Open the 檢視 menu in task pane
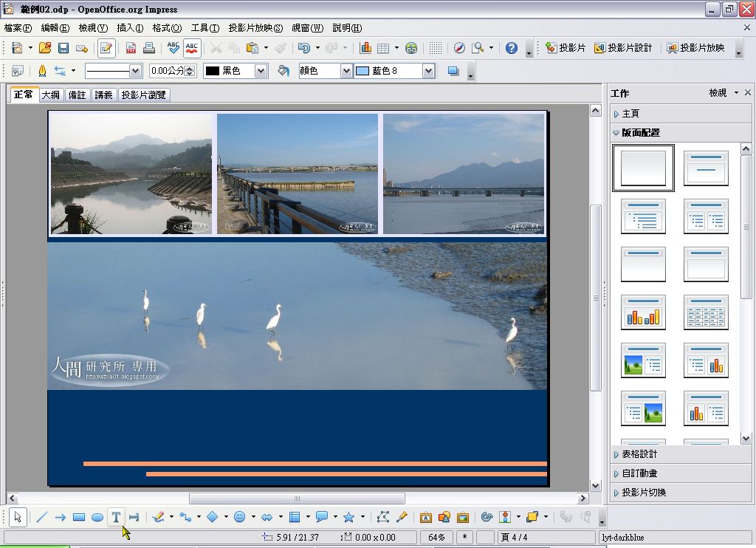 pyautogui.click(x=724, y=92)
